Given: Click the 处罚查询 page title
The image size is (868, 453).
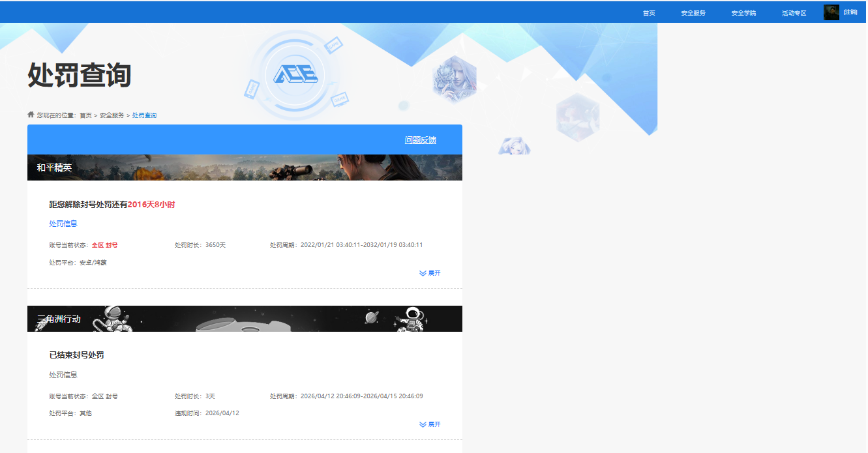Looking at the screenshot, I should point(80,76).
